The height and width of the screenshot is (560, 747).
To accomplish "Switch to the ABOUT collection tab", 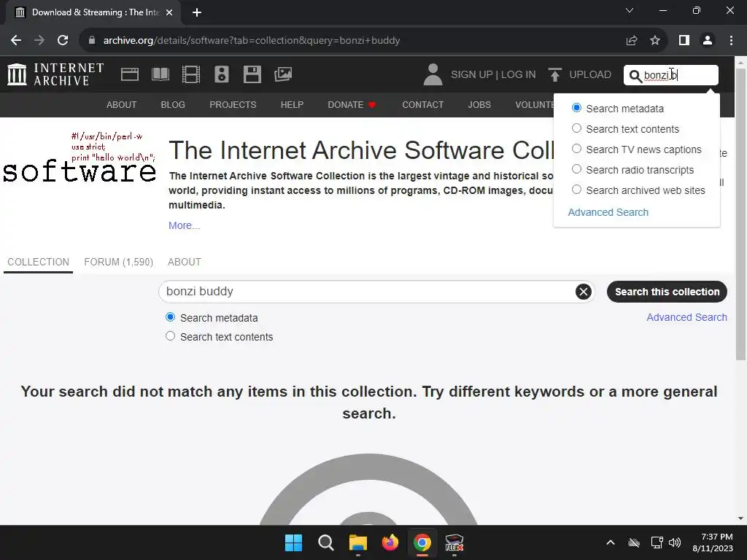I will (x=185, y=262).
